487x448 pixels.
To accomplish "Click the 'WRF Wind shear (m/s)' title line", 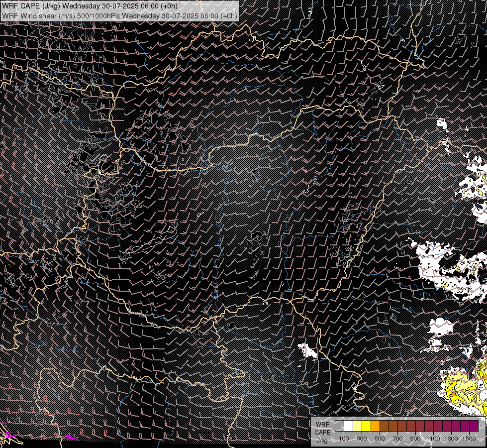I will tap(119, 15).
